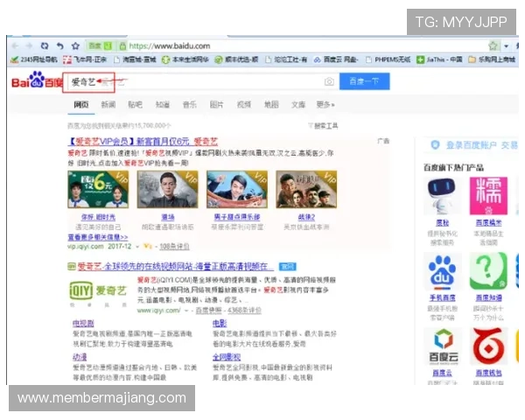
Task: Open the address bar dropdown arrow
Action: click(507, 45)
